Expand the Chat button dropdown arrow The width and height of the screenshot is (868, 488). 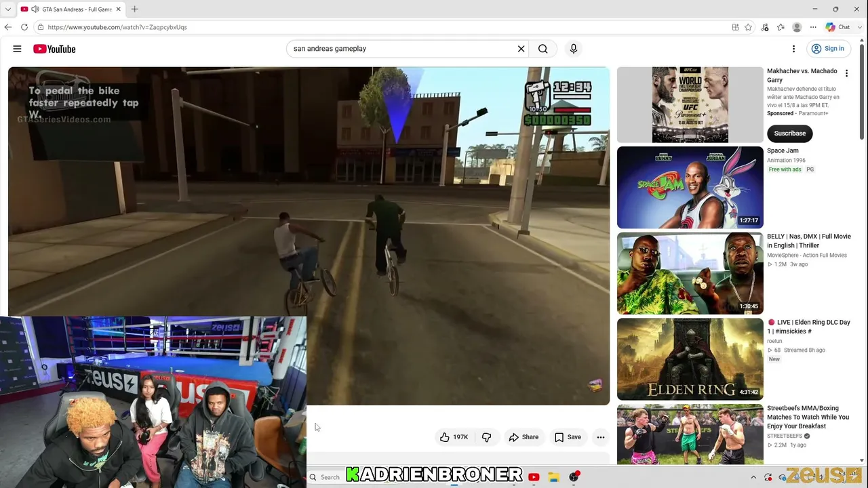(861, 27)
